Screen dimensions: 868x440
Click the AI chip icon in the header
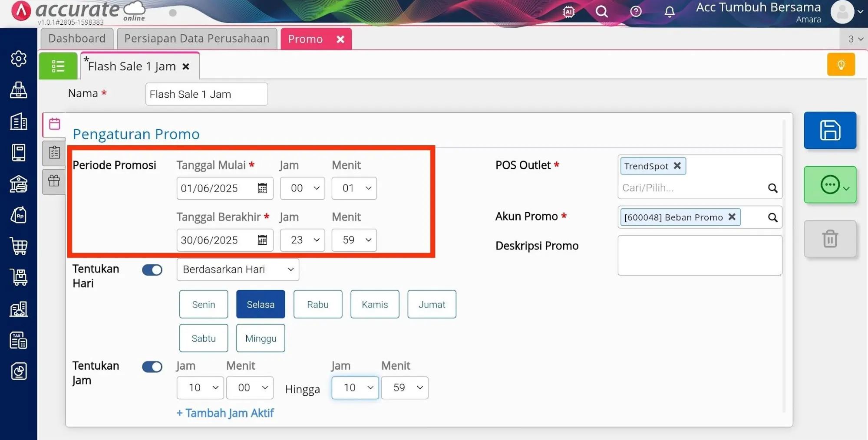[x=568, y=12]
